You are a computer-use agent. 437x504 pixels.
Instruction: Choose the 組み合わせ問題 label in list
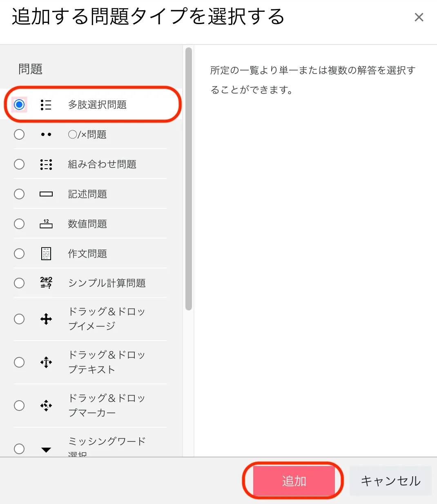[x=102, y=164]
